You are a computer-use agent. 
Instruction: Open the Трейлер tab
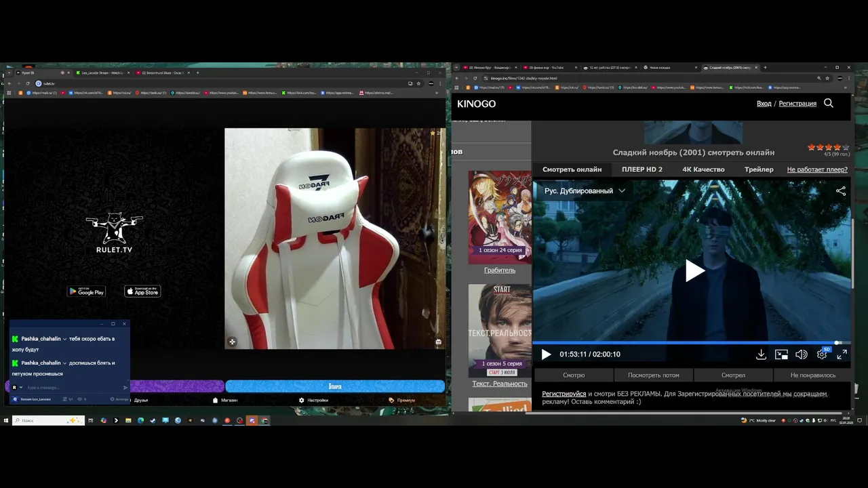[x=759, y=169]
